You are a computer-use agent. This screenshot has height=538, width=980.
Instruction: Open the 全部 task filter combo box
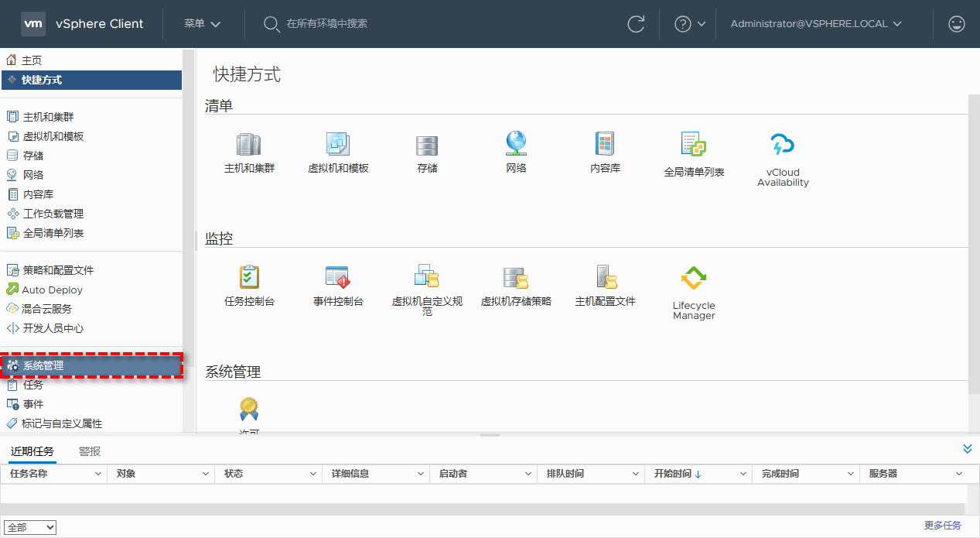pos(29,527)
